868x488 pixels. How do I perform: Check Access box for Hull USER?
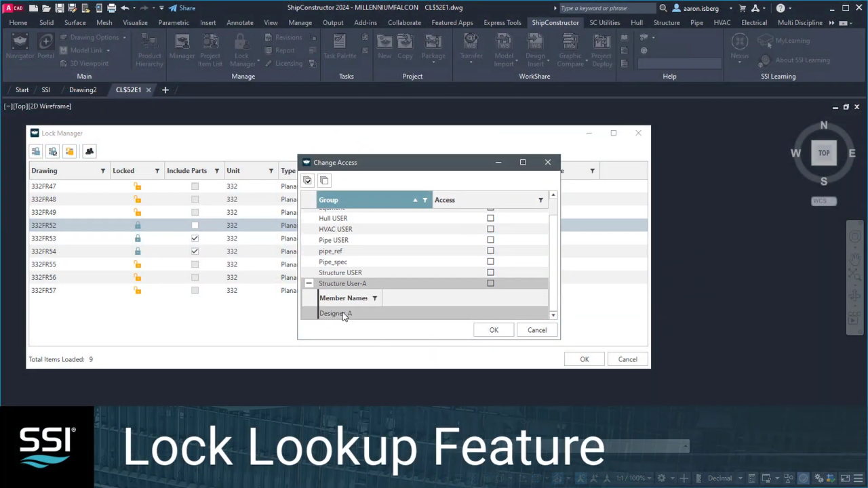coord(490,218)
